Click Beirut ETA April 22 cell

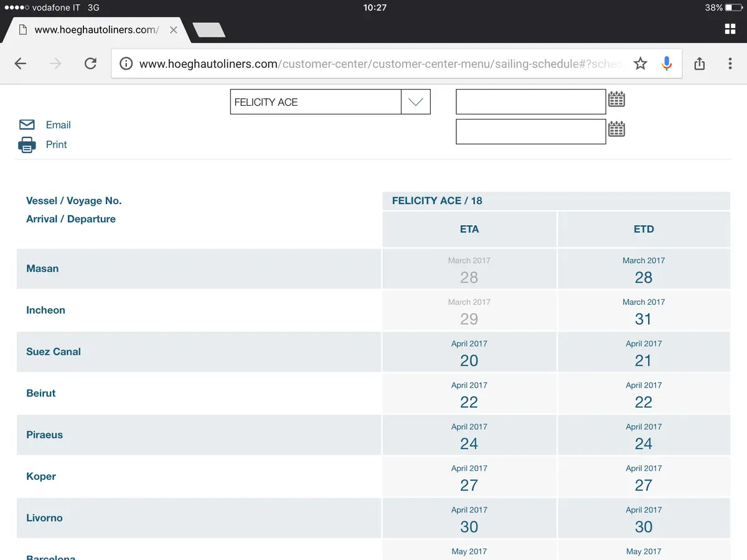coord(469,394)
